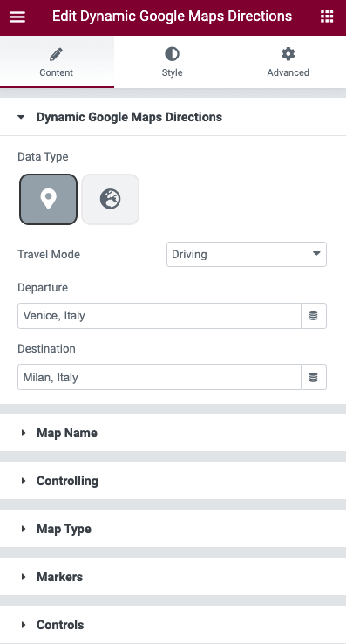The height and width of the screenshot is (644, 346).
Task: Expand the Controls section
Action: pos(173,625)
